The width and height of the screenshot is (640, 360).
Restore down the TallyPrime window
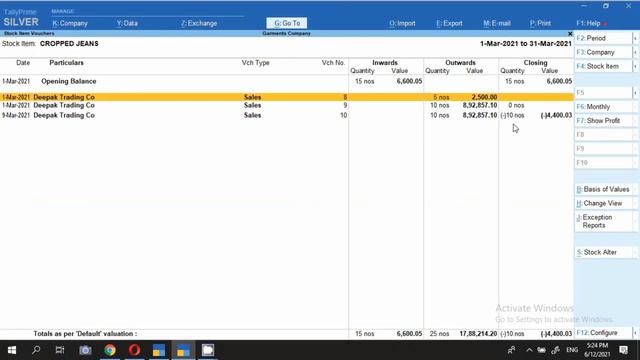[x=606, y=6]
